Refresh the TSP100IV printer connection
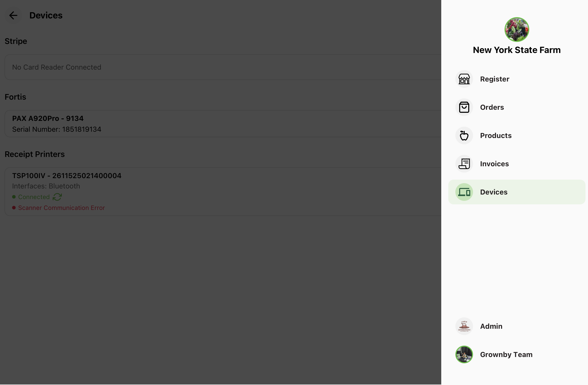This screenshot has height=385, width=588. tap(57, 197)
